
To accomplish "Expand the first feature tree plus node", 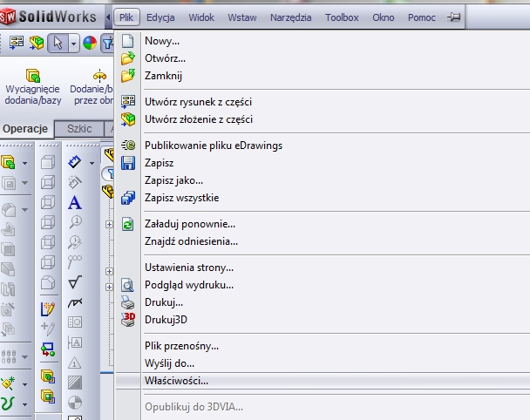I will coord(109,225).
